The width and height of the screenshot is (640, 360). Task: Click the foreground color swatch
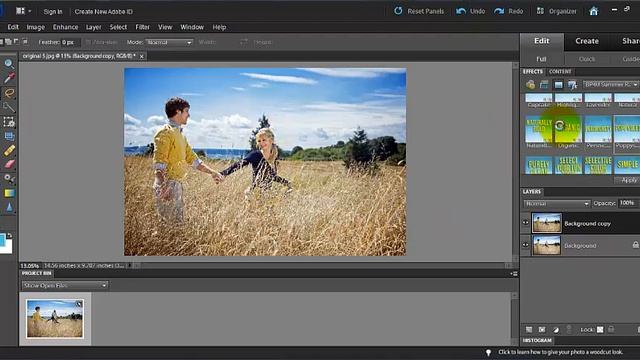point(2,240)
